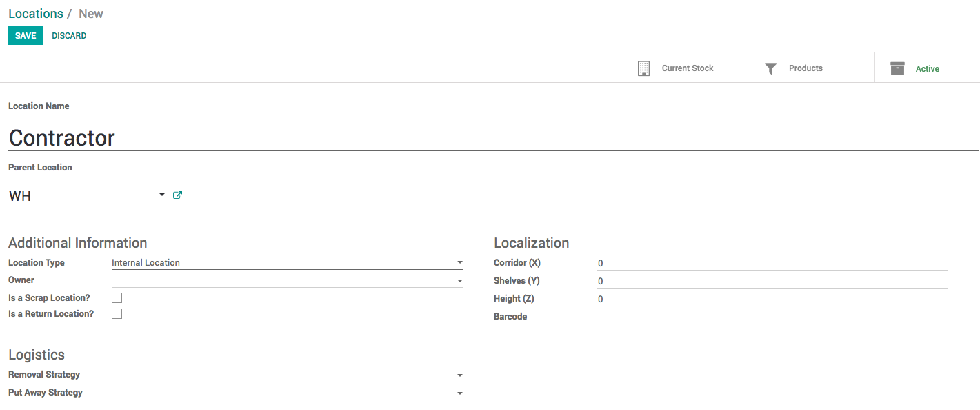Open Parent Location external link icon
Viewport: 980px width, 410px height.
pyautogui.click(x=177, y=195)
